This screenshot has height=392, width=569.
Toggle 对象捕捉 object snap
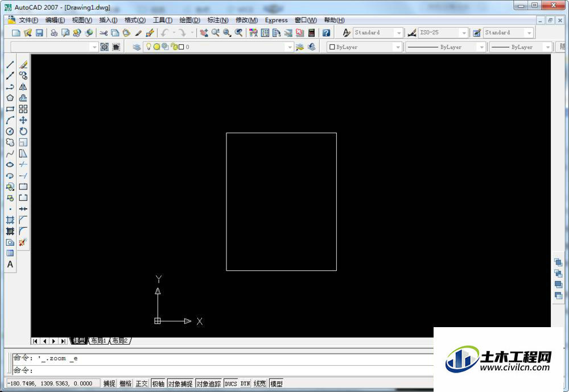[x=180, y=383]
